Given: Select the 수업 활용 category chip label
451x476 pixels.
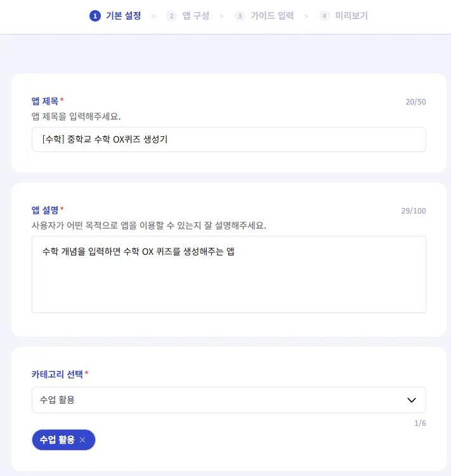Looking at the screenshot, I should 57,440.
